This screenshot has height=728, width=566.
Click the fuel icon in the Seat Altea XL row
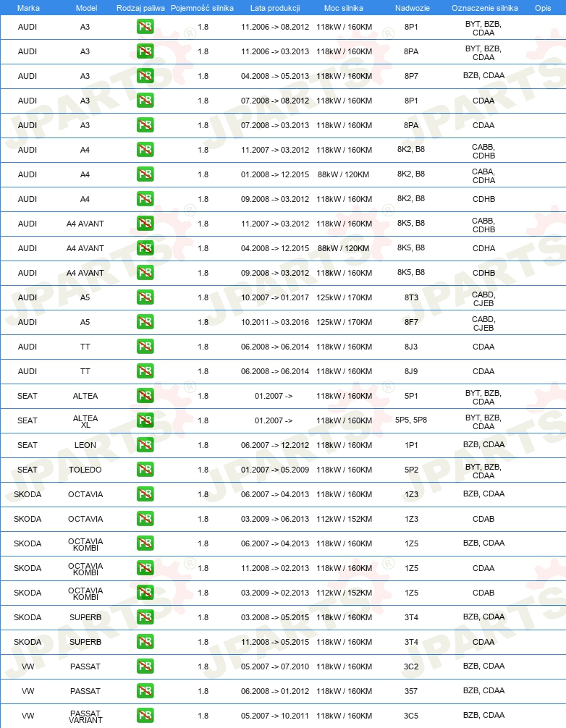pos(145,420)
